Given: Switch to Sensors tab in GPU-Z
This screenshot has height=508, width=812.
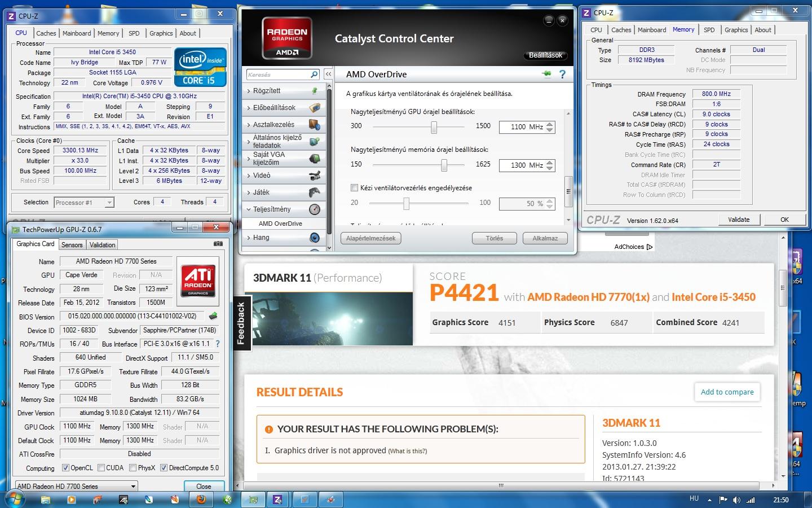Looking at the screenshot, I should (x=72, y=245).
